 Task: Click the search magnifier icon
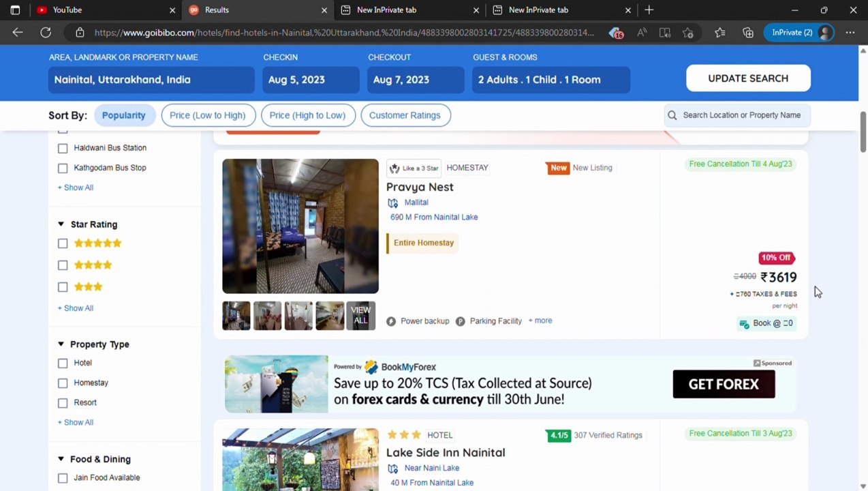(x=672, y=115)
